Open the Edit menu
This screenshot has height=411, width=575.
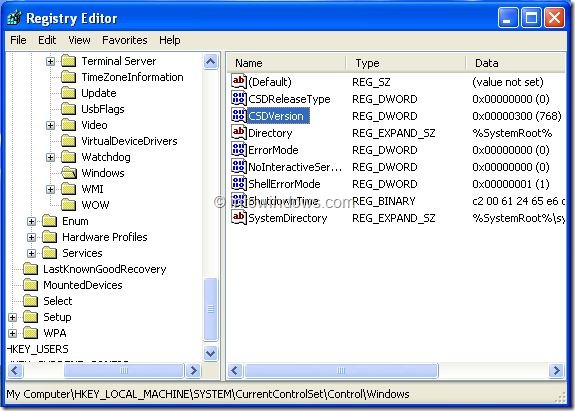47,40
